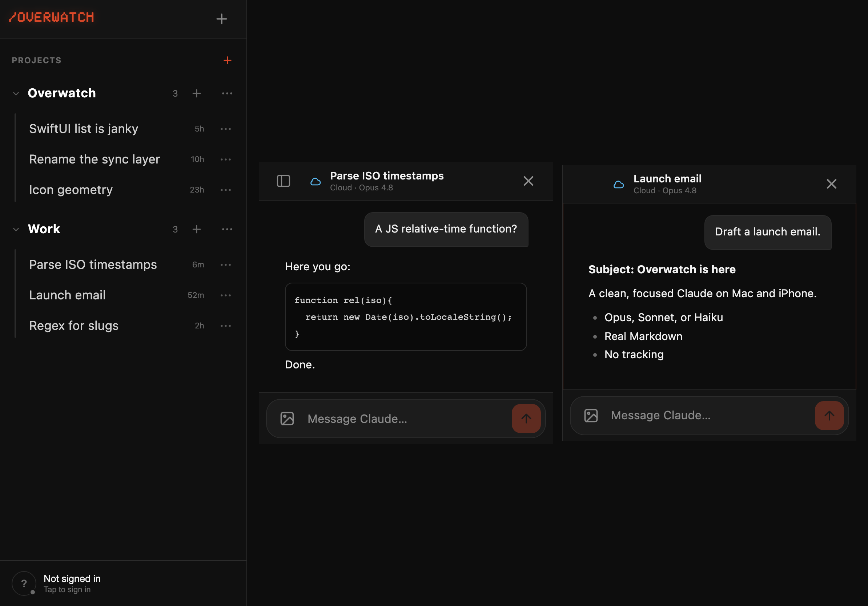Collapse the Work project group
The width and height of the screenshot is (868, 606).
click(16, 229)
